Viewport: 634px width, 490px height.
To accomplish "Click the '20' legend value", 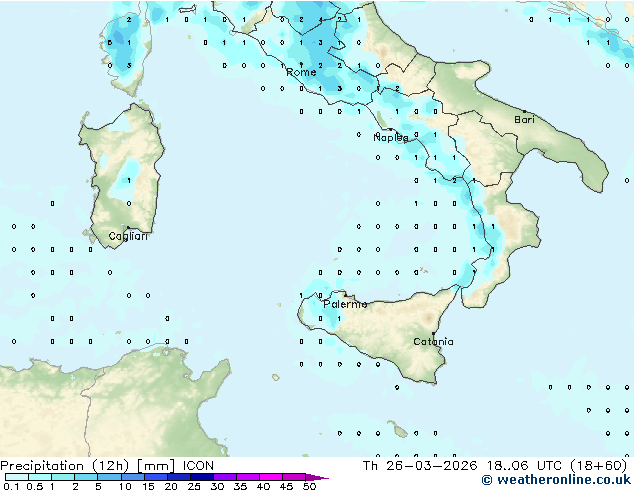I will coord(171,486).
